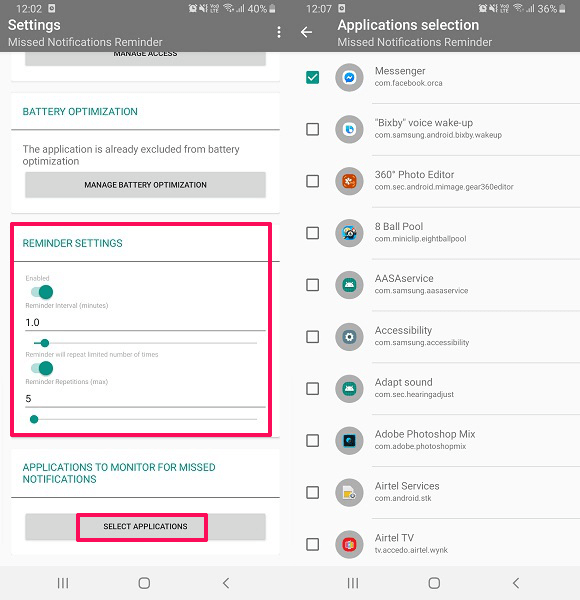Edit the Reminder Interval value 1.0 field
Image resolution: width=580 pixels, height=600 pixels.
[x=145, y=323]
